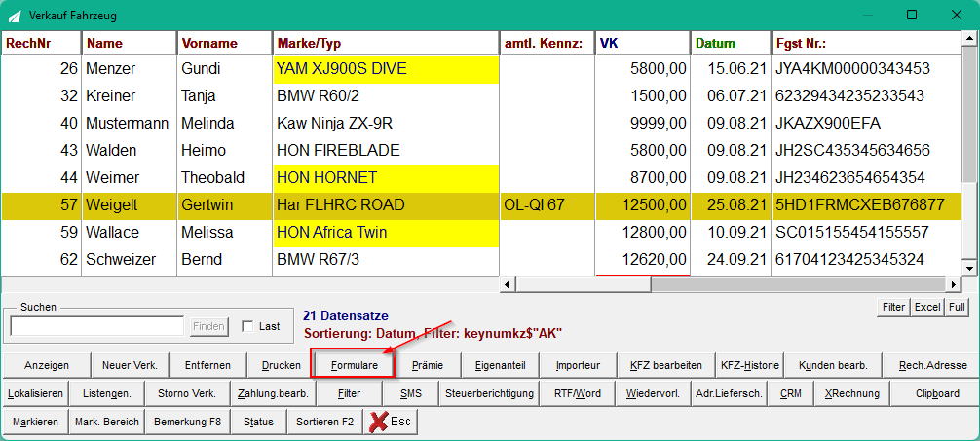Click the SMS button

[411, 394]
